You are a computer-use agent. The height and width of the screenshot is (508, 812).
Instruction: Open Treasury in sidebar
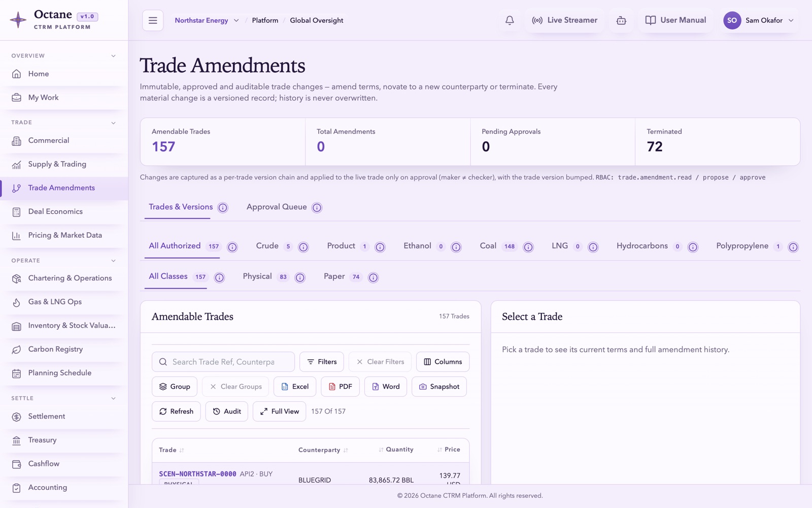click(64, 440)
